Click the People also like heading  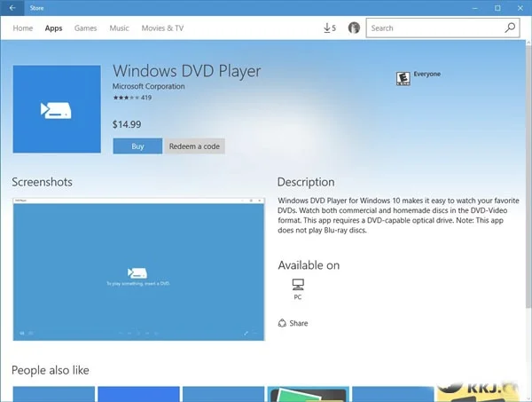tap(51, 370)
